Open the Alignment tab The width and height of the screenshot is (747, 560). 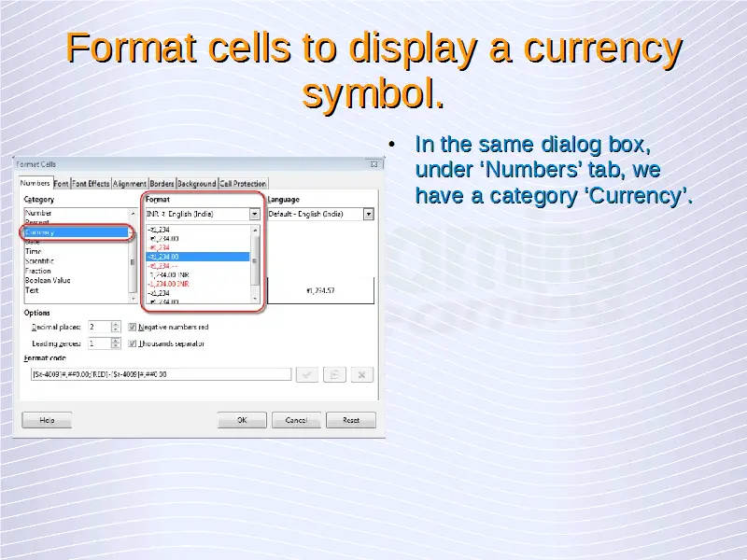130,184
